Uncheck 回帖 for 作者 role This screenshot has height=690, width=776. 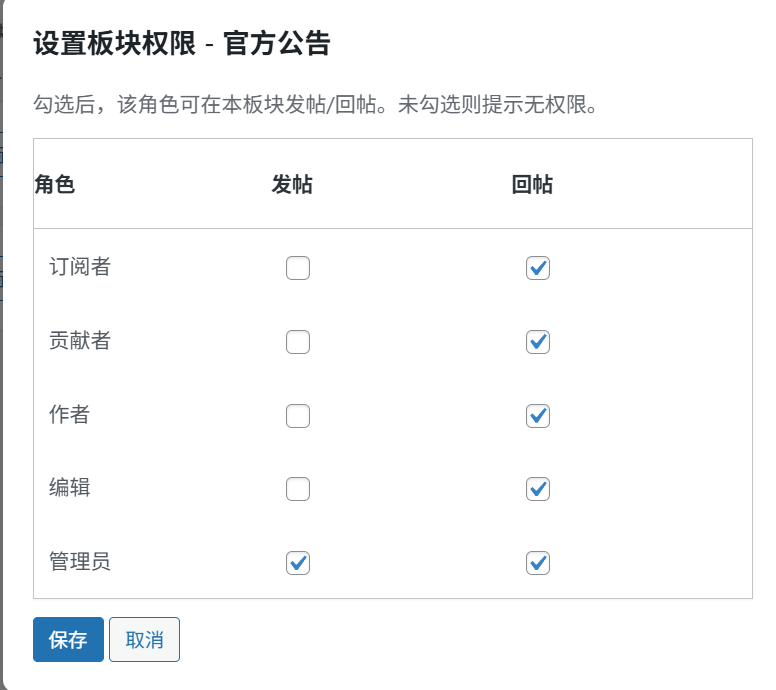538,415
